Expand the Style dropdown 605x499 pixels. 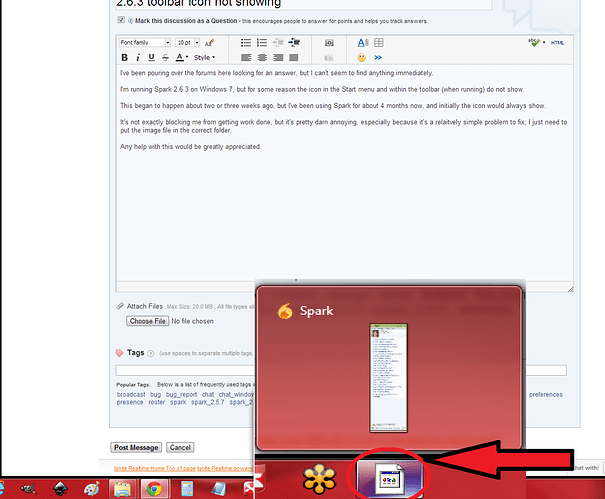tap(204, 58)
